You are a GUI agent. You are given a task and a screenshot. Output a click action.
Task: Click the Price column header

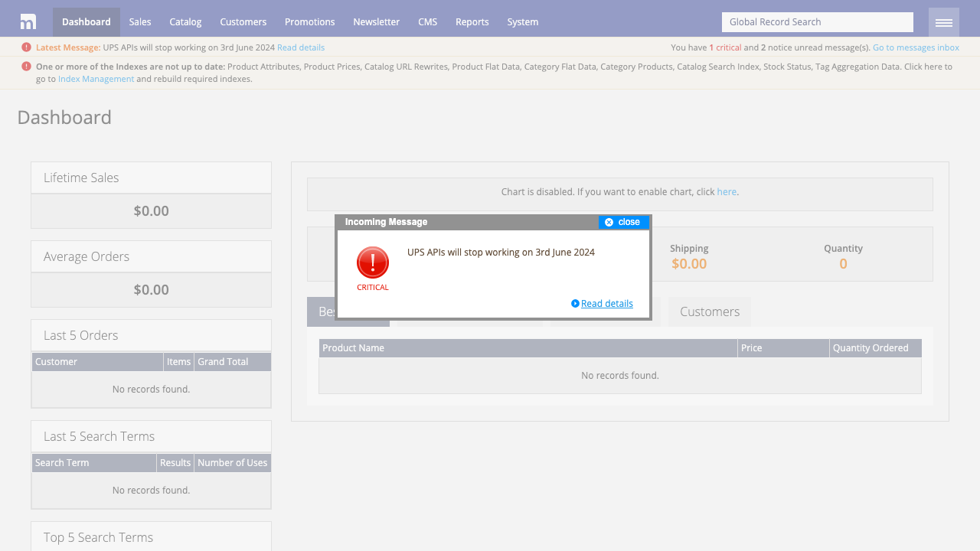tap(783, 348)
